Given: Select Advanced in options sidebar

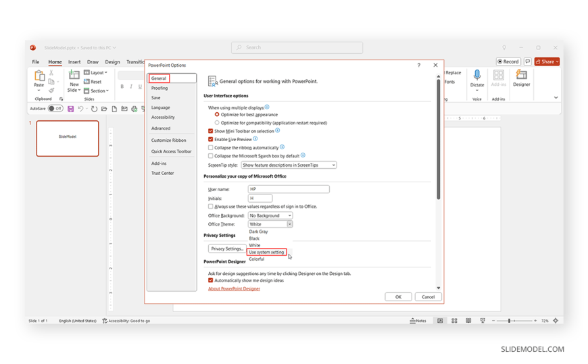Looking at the screenshot, I should pos(160,128).
